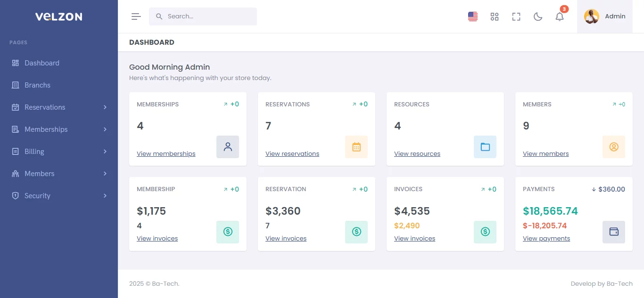This screenshot has width=644, height=298.
Task: Click the Search input field
Action: [x=207, y=16]
